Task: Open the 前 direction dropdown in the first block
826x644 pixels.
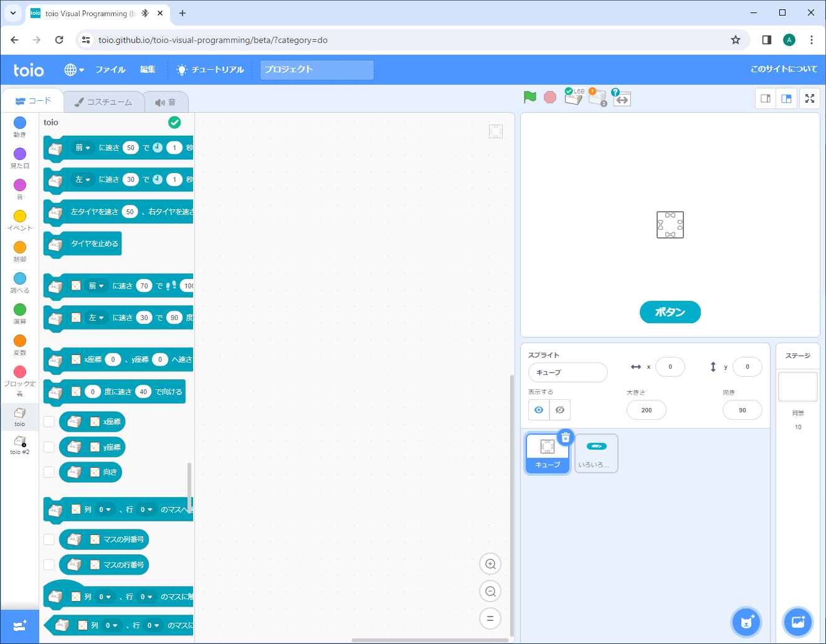Action: click(x=82, y=148)
